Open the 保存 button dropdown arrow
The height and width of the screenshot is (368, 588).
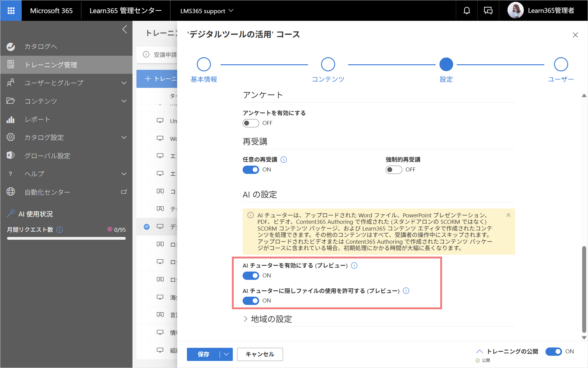(226, 354)
